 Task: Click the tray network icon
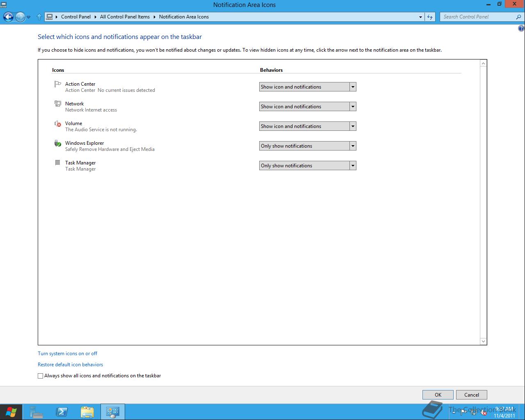pyautogui.click(x=474, y=412)
